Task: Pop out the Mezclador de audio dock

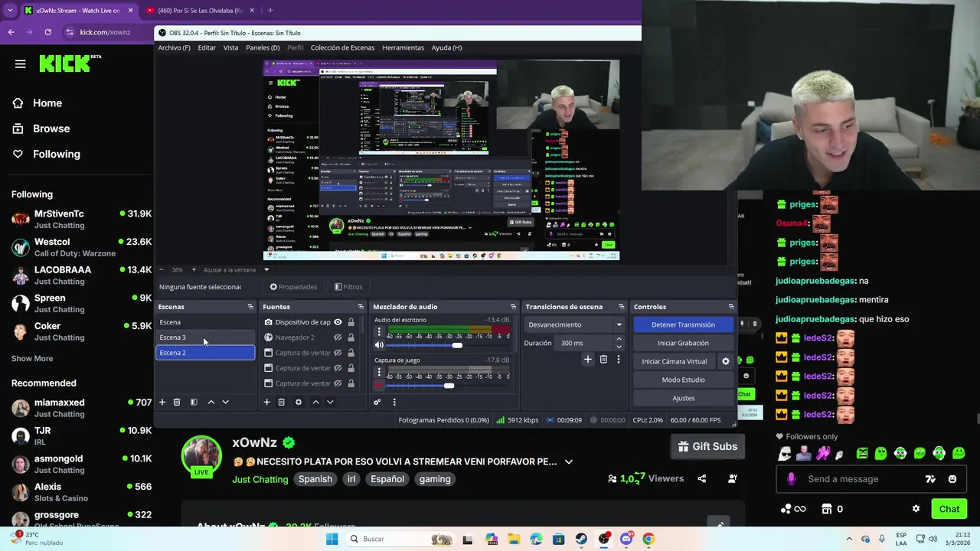Action: [x=513, y=307]
